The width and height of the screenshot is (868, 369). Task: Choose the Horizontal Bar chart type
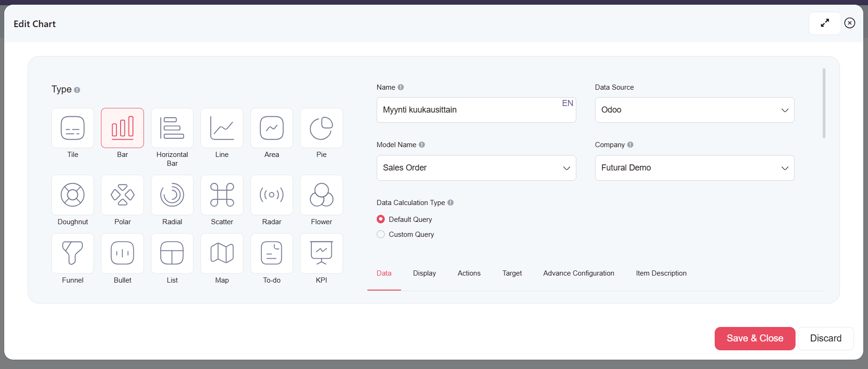[x=172, y=128]
